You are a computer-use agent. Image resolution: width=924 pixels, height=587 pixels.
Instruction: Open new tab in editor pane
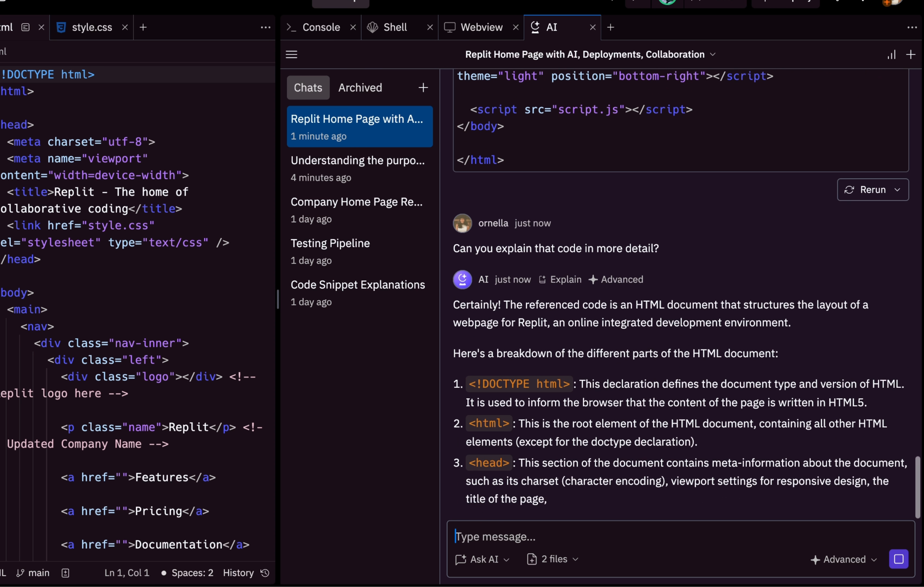pos(143,27)
